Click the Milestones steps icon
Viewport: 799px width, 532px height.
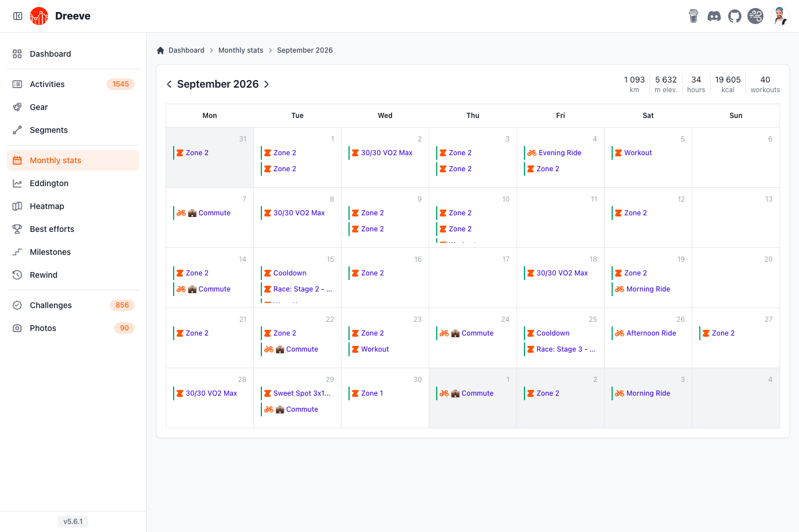click(17, 252)
